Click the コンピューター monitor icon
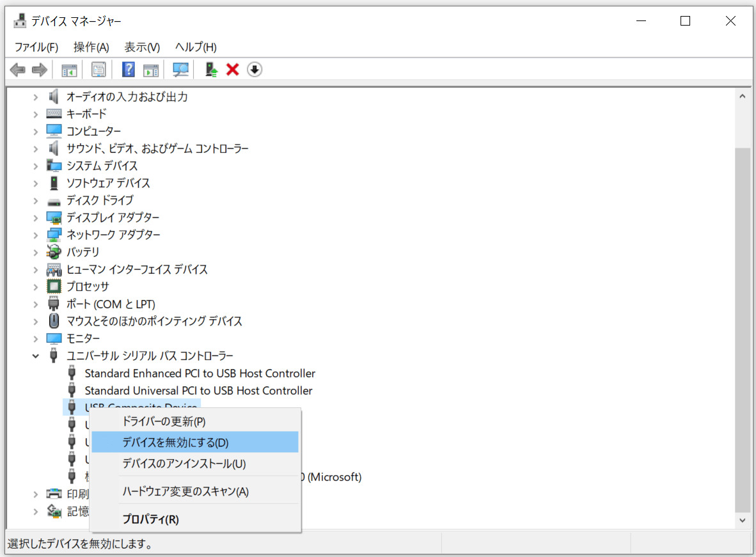Image resolution: width=756 pixels, height=557 pixels. point(54,130)
